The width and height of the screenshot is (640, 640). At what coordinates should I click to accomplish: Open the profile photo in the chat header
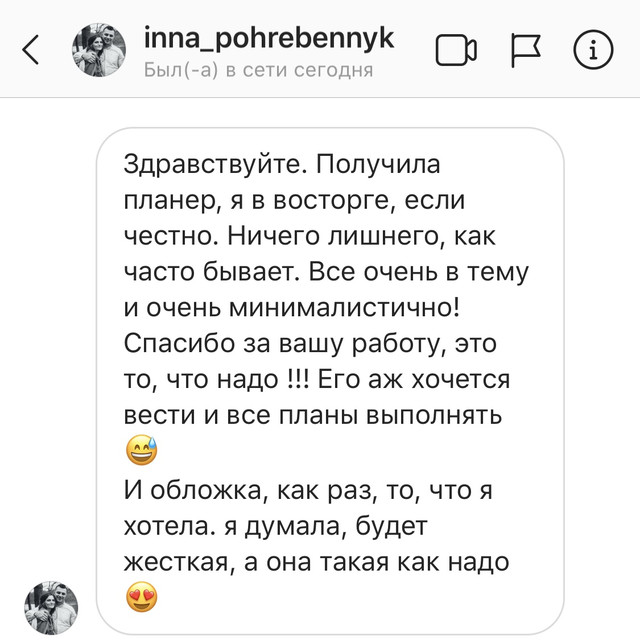(99, 50)
